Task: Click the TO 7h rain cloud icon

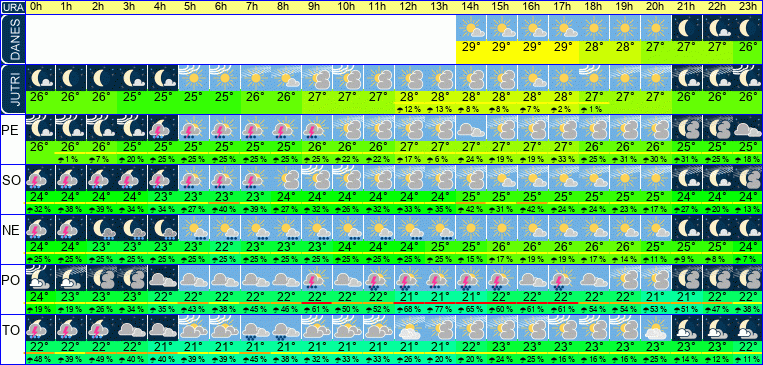Action: pos(255,328)
